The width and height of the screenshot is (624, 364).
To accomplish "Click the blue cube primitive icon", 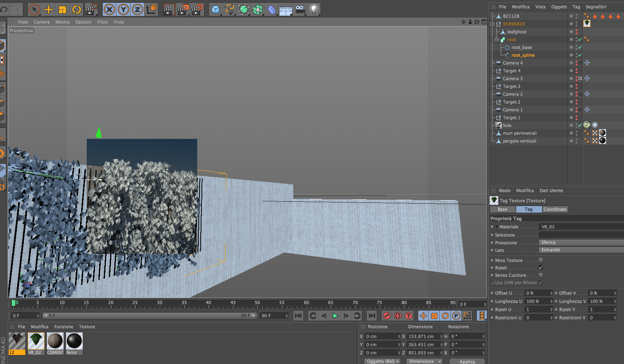I will point(216,9).
